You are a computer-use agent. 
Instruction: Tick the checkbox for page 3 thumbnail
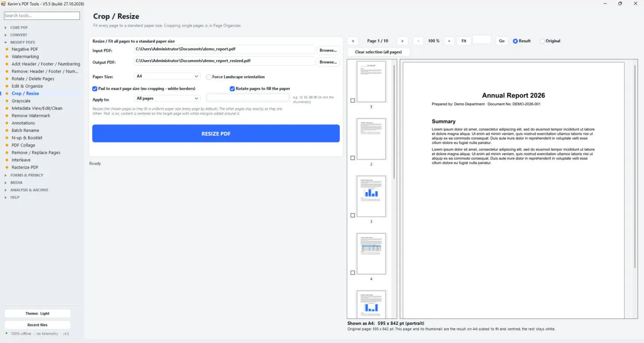pyautogui.click(x=353, y=216)
